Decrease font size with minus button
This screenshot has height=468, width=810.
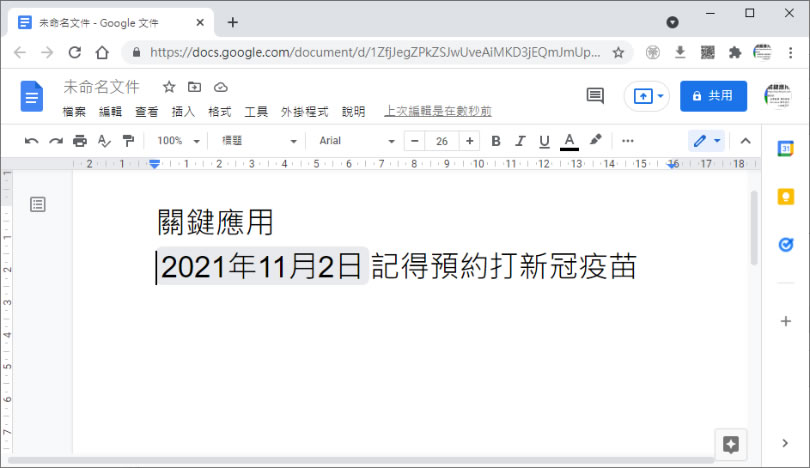pyautogui.click(x=414, y=141)
